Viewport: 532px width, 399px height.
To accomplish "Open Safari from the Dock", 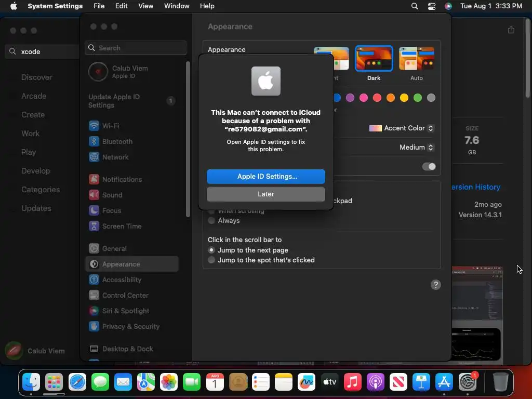I will [x=77, y=382].
